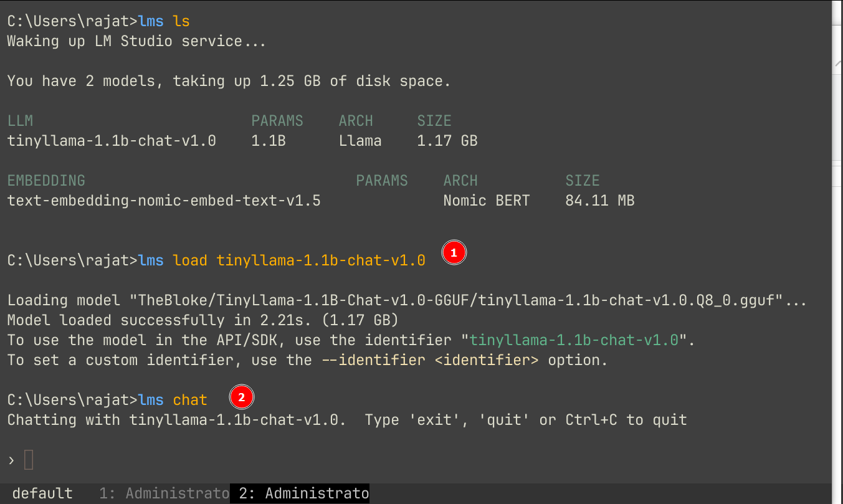Click the "lms load" command line
This screenshot has height=504, width=843.
(x=282, y=260)
